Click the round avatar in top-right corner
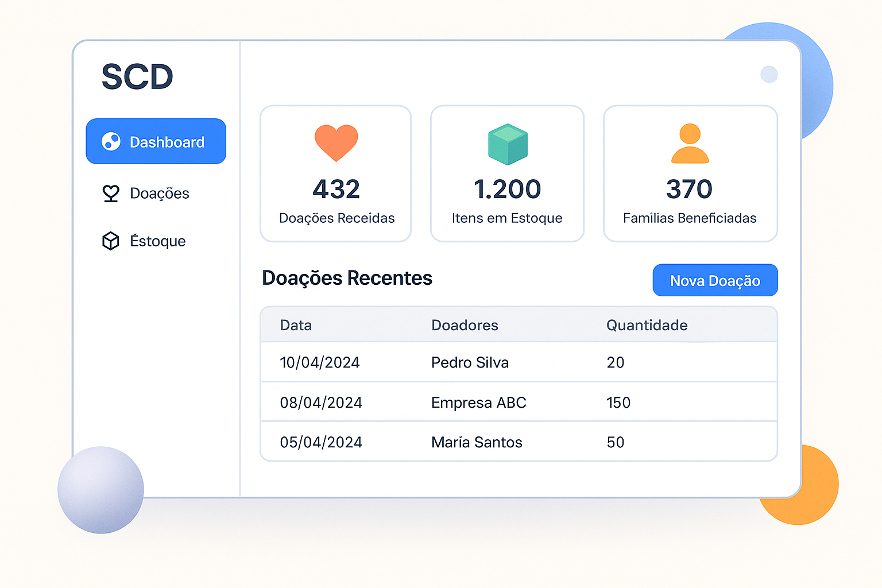 (x=769, y=74)
